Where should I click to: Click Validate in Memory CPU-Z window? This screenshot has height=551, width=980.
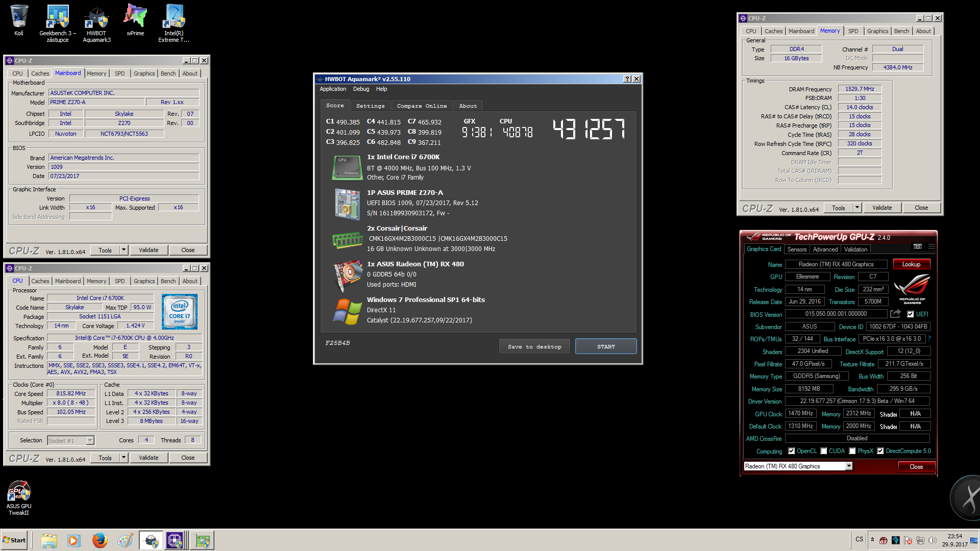click(x=882, y=208)
